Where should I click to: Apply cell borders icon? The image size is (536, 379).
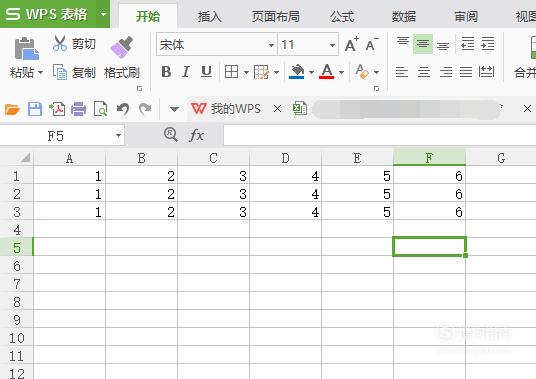[231, 72]
